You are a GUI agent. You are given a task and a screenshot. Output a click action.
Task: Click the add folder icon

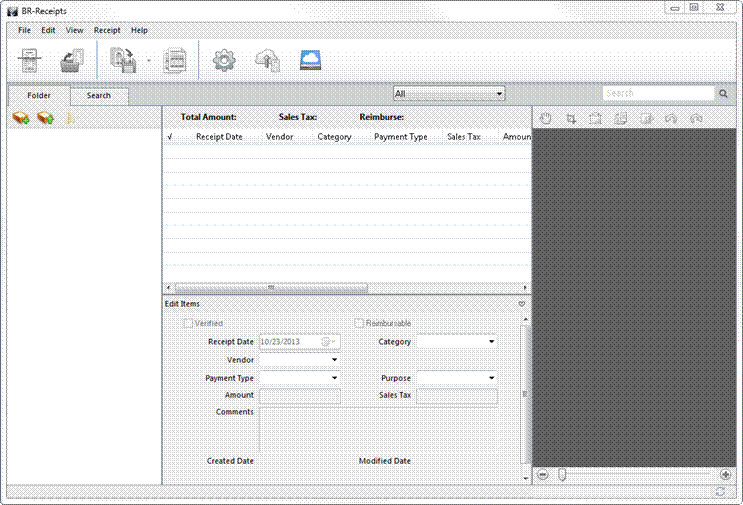[20, 118]
